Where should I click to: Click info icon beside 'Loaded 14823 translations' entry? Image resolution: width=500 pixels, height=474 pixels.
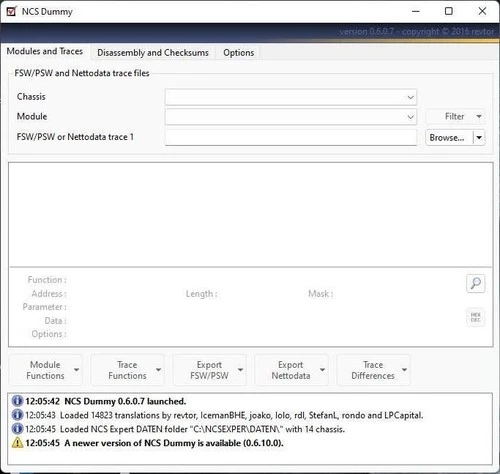[17, 415]
